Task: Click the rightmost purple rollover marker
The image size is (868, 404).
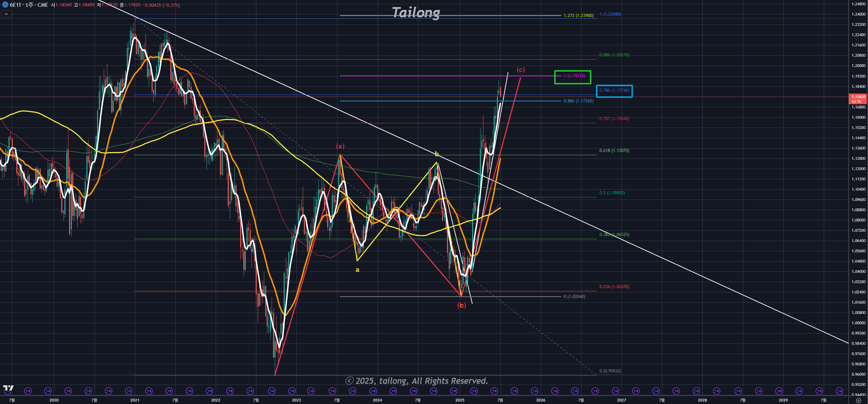Action: (x=839, y=391)
